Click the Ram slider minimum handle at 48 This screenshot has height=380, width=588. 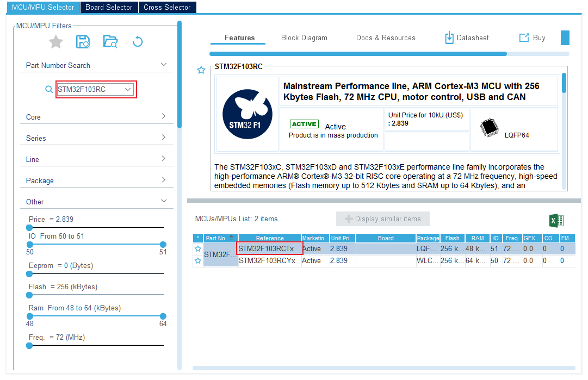(x=29, y=316)
